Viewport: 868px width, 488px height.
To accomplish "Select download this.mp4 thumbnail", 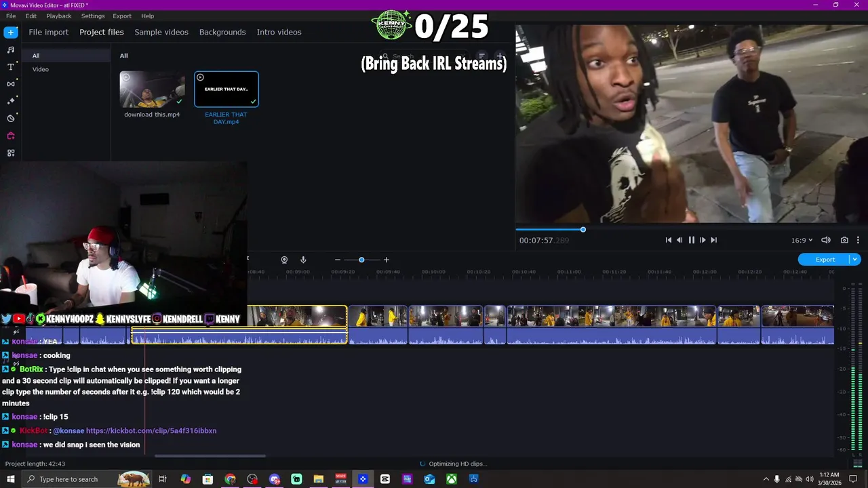I will coord(153,89).
